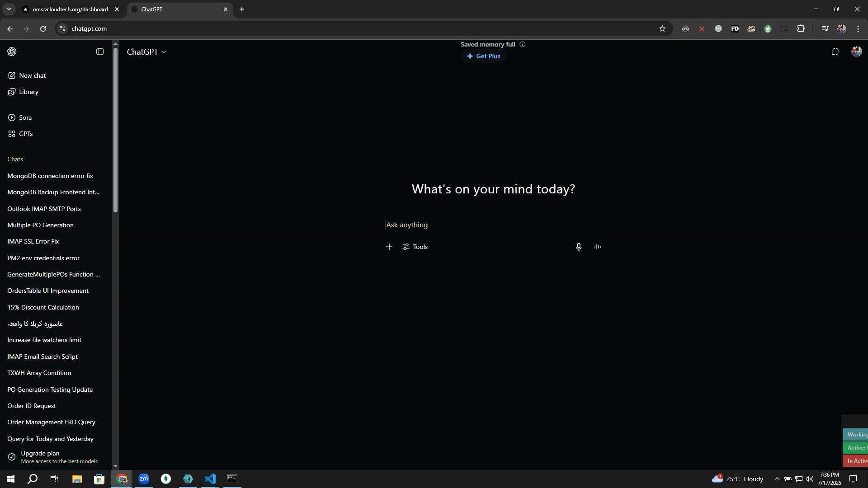
Task: Open Visual Studio Code from taskbar
Action: point(210,479)
